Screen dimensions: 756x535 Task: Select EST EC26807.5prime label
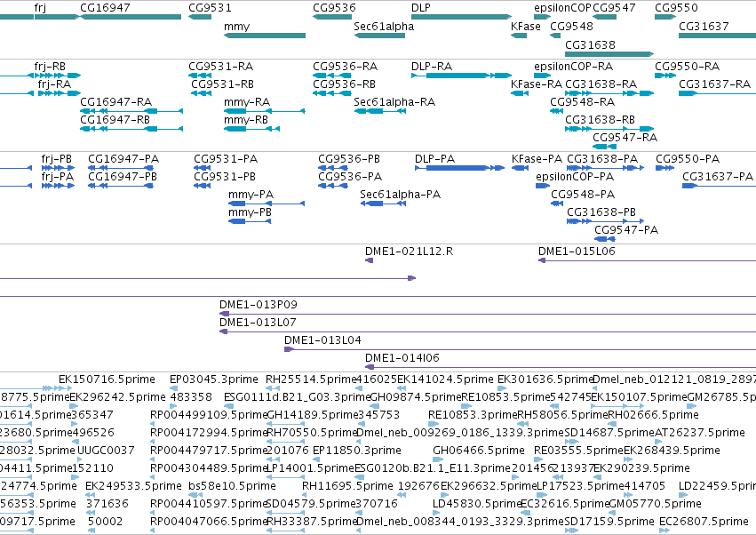pyautogui.click(x=704, y=522)
